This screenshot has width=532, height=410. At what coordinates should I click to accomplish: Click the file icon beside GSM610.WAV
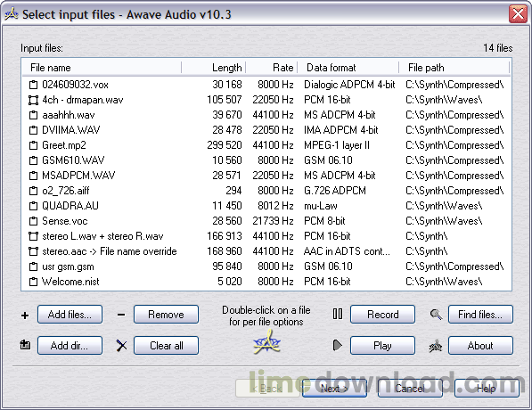point(33,160)
